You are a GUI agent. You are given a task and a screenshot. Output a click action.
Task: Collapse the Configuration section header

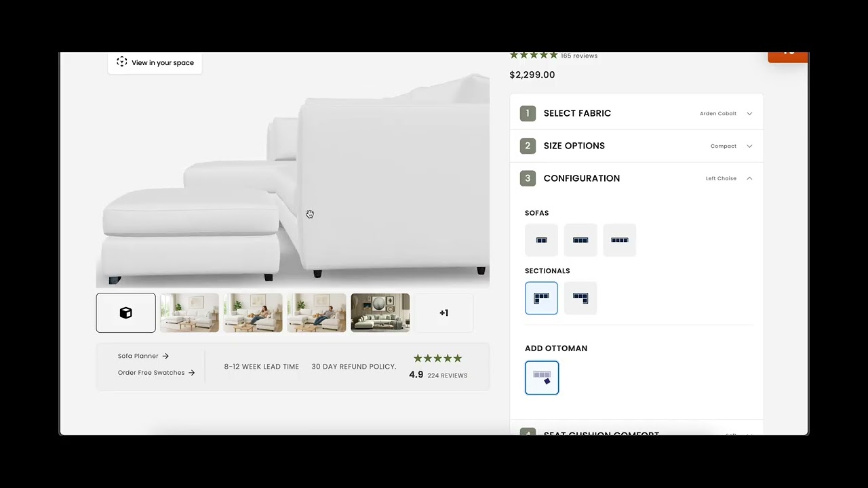(x=636, y=178)
